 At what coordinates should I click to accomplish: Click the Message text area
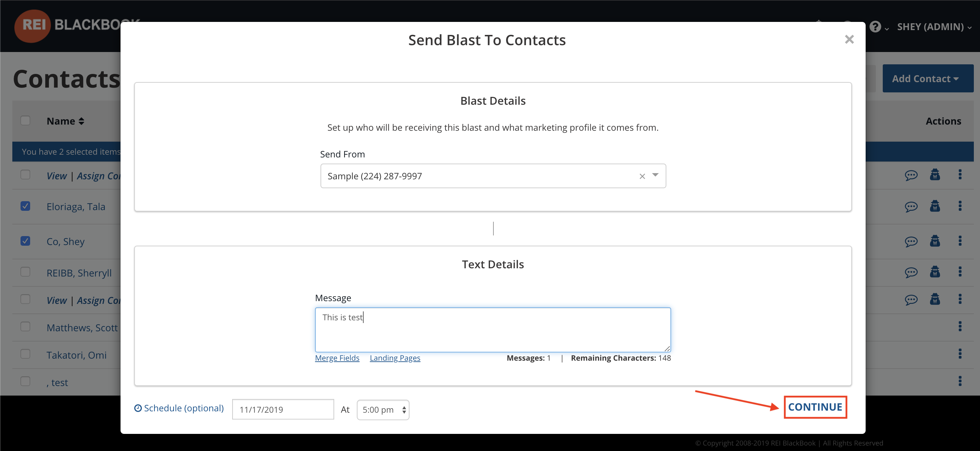(493, 330)
